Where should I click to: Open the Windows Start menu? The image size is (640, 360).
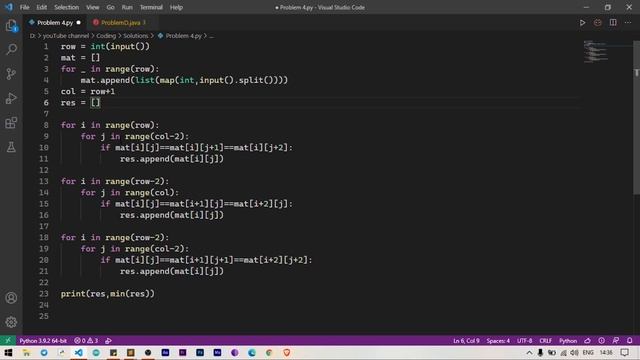click(8, 353)
